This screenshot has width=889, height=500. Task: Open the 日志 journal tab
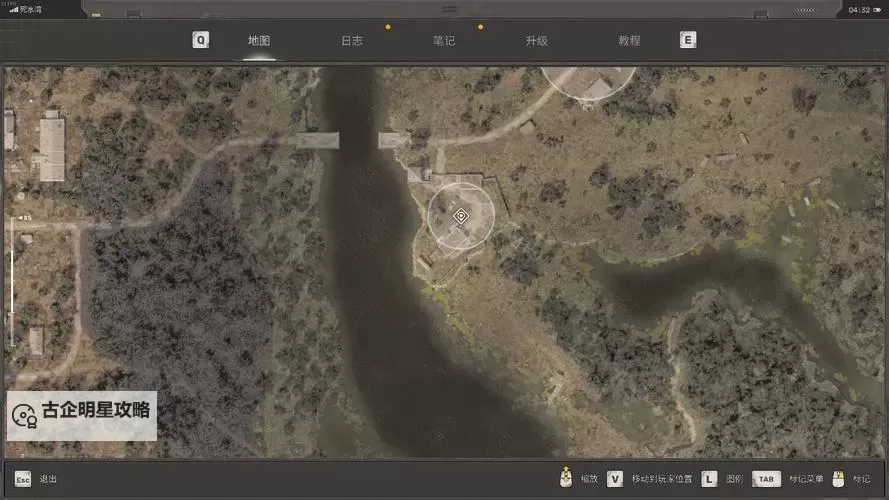(x=352, y=41)
